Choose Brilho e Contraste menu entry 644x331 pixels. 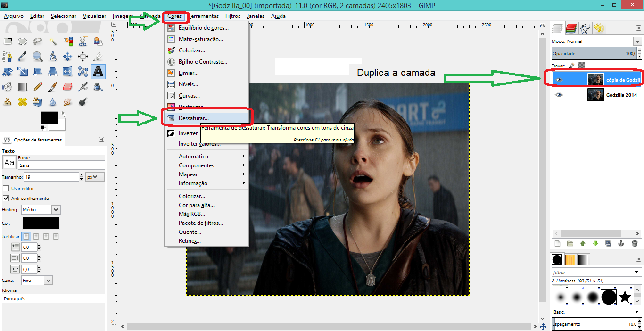(x=203, y=62)
